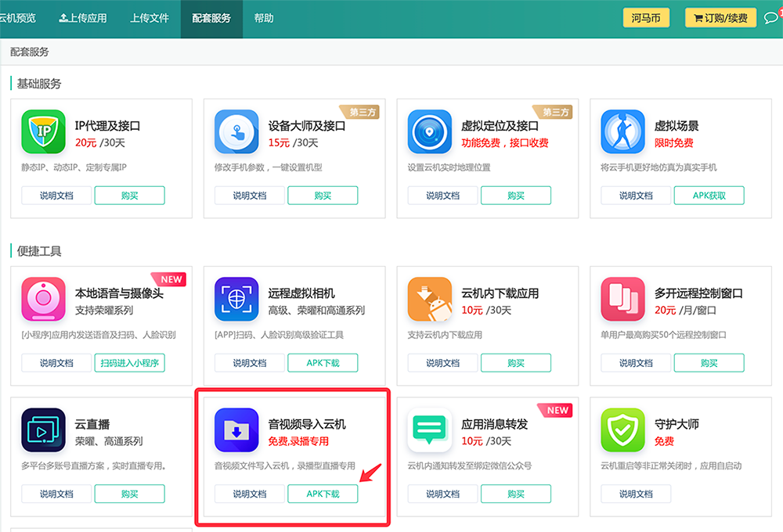This screenshot has height=532, width=783.
Task: Click the 音视频导入云机 folder download icon
Action: [236, 430]
